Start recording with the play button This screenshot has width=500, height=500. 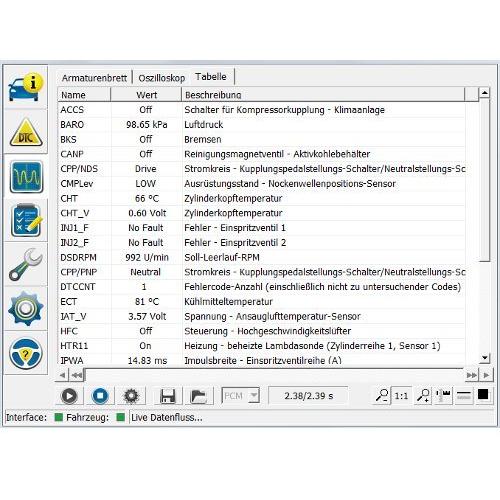tap(69, 396)
